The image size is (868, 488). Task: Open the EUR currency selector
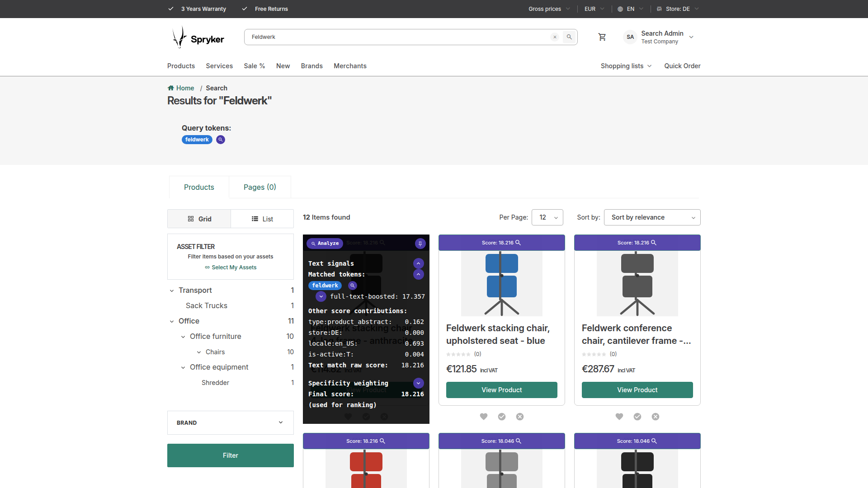click(x=594, y=9)
